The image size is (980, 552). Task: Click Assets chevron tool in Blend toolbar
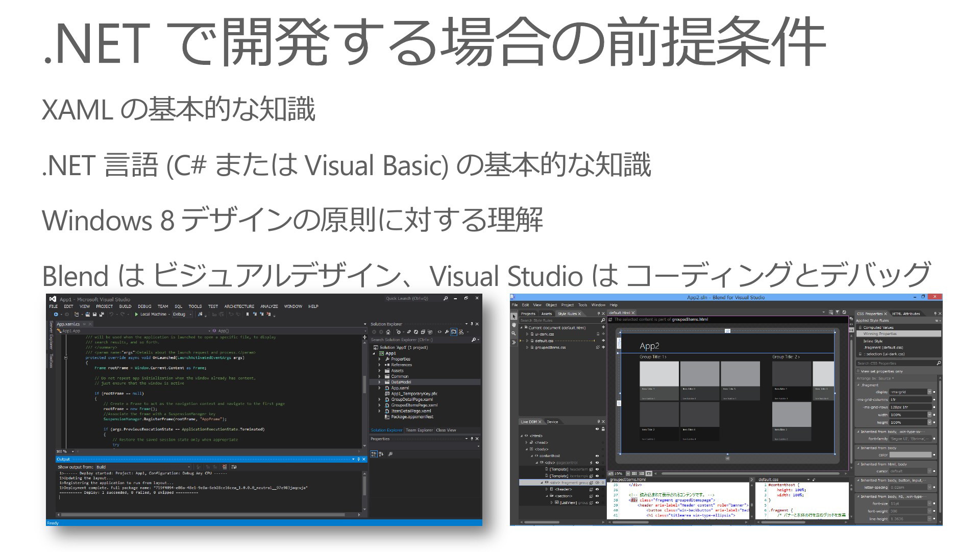coord(514,342)
